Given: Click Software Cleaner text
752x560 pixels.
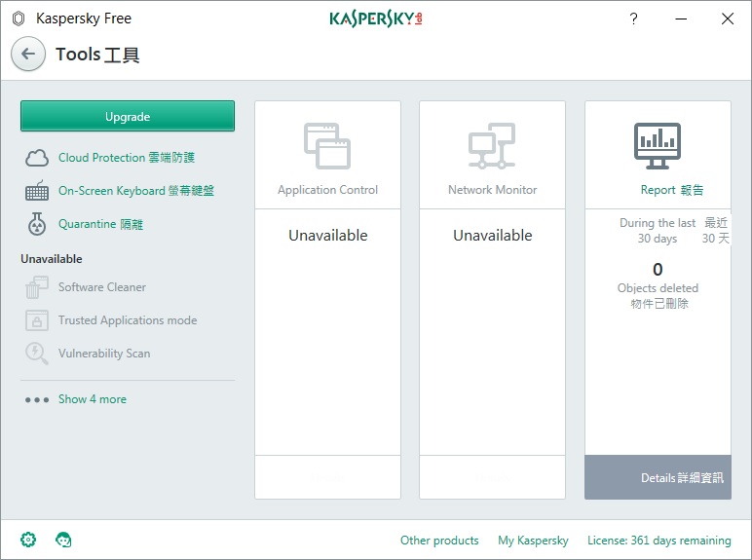Looking at the screenshot, I should pos(102,287).
